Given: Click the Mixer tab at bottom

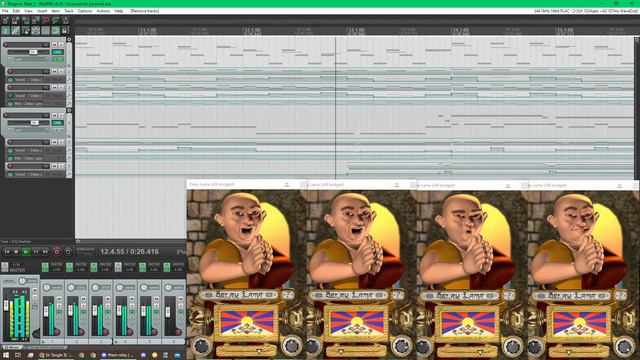Looking at the screenshot, I should click(x=12, y=348).
